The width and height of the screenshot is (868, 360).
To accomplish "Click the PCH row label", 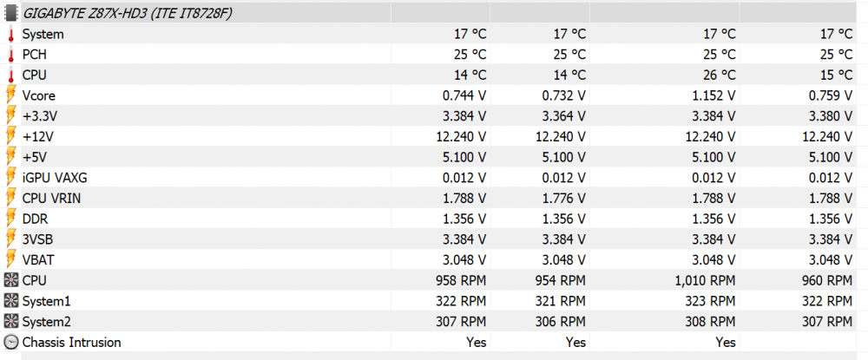I will click(x=34, y=55).
